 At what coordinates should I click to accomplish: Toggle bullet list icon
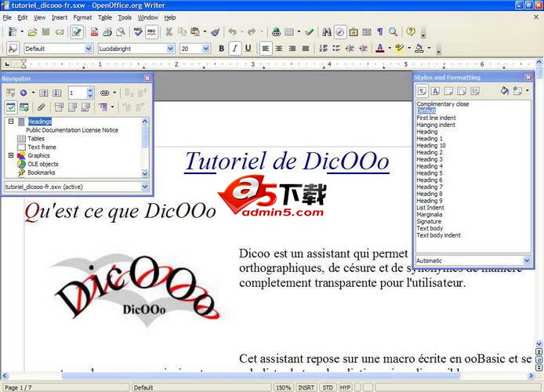(x=336, y=49)
